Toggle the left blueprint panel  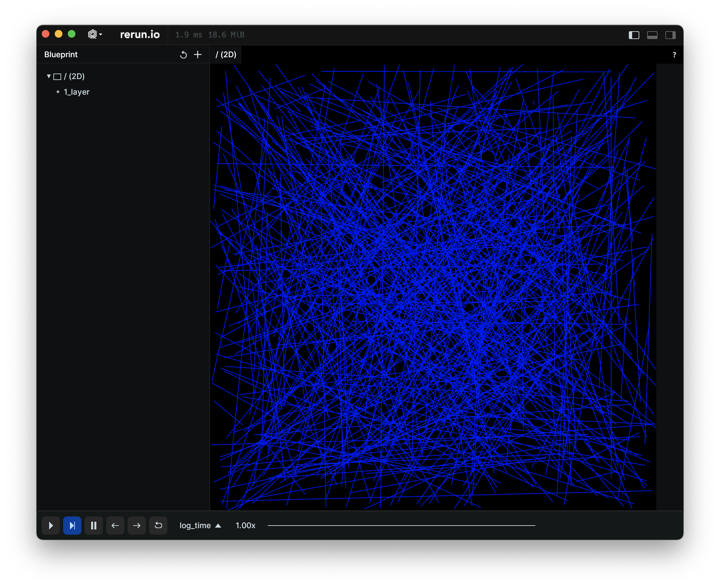point(633,35)
